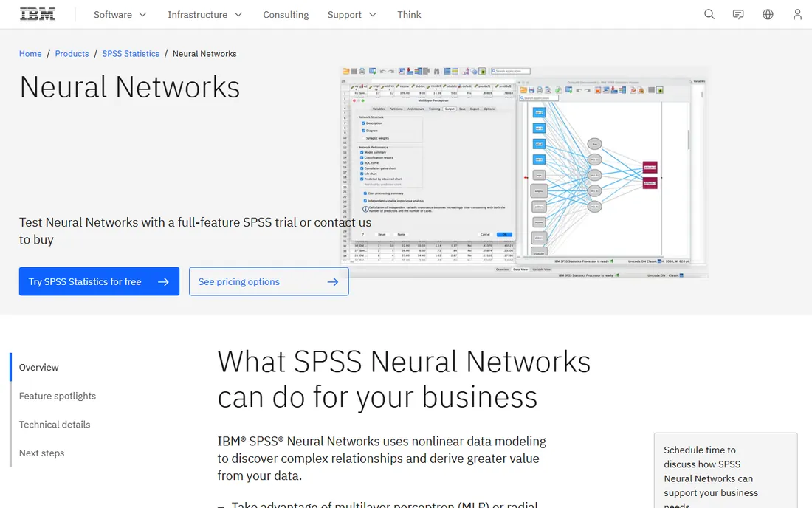The height and width of the screenshot is (508, 812).
Task: Expand the Infrastructure menu
Action: [x=205, y=15]
